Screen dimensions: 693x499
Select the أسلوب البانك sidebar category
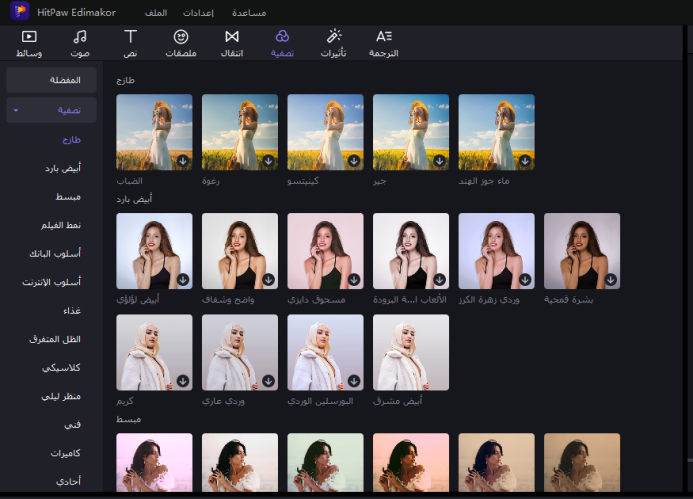[x=55, y=254]
